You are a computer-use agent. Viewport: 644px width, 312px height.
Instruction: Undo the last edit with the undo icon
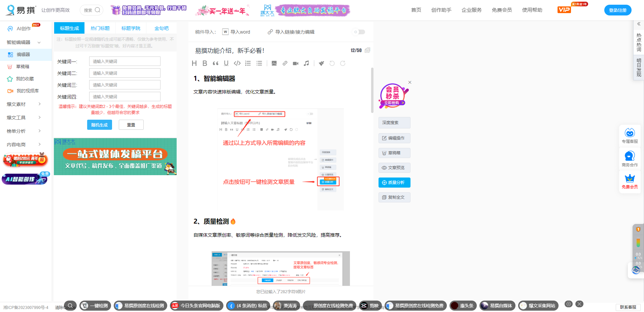[332, 63]
